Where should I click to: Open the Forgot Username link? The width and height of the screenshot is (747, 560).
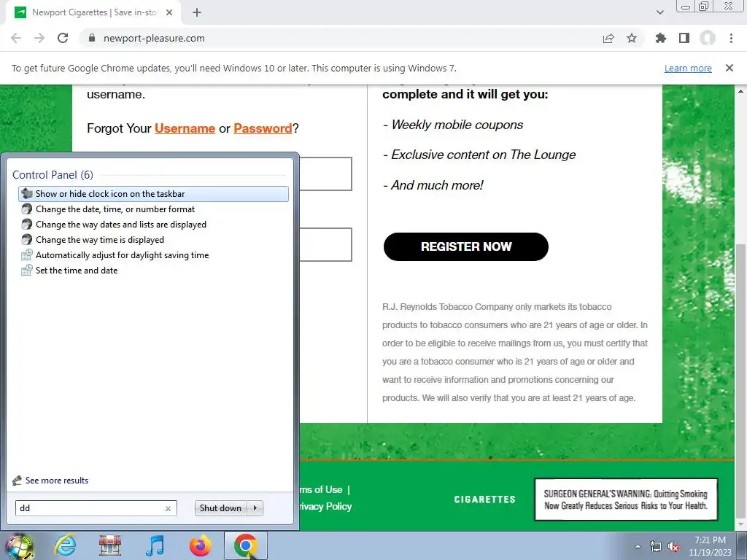click(x=185, y=128)
